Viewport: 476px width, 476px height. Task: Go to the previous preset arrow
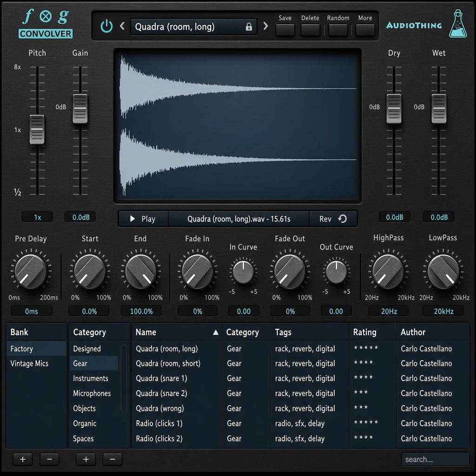click(122, 26)
